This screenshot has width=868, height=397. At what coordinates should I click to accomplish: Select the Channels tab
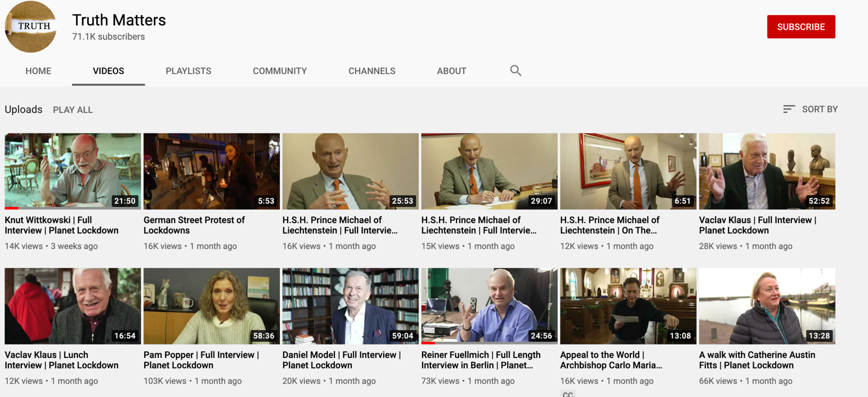[371, 71]
